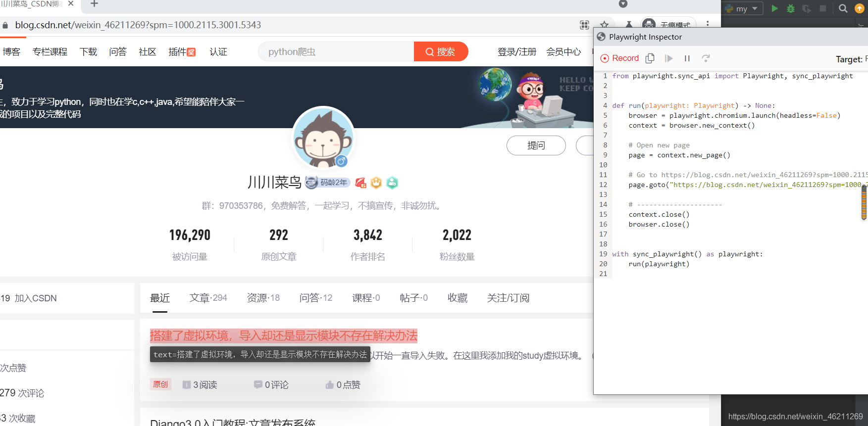Pause execution in Playwright Inspector
This screenshot has width=868, height=426.
687,58
